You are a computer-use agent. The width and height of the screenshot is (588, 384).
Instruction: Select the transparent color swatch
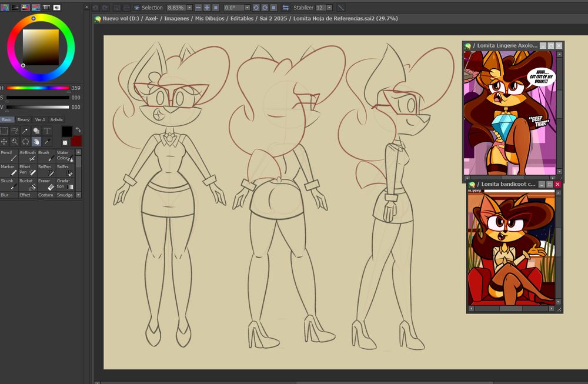tap(65, 142)
